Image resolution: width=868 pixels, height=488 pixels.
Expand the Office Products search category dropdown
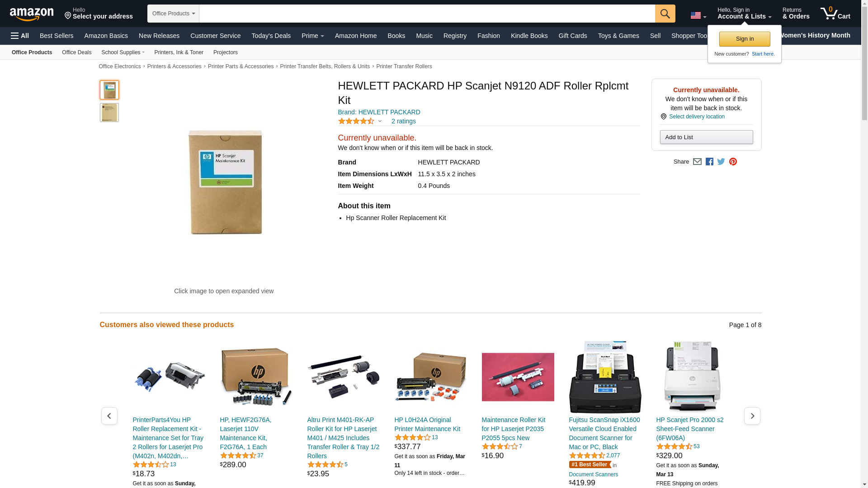coord(173,14)
